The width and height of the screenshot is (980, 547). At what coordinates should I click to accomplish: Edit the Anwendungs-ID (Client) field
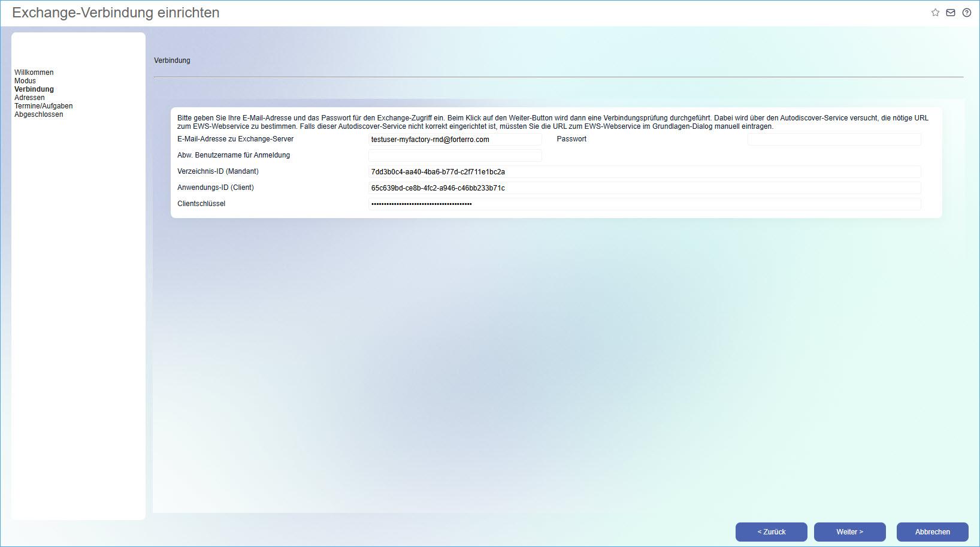coord(645,188)
